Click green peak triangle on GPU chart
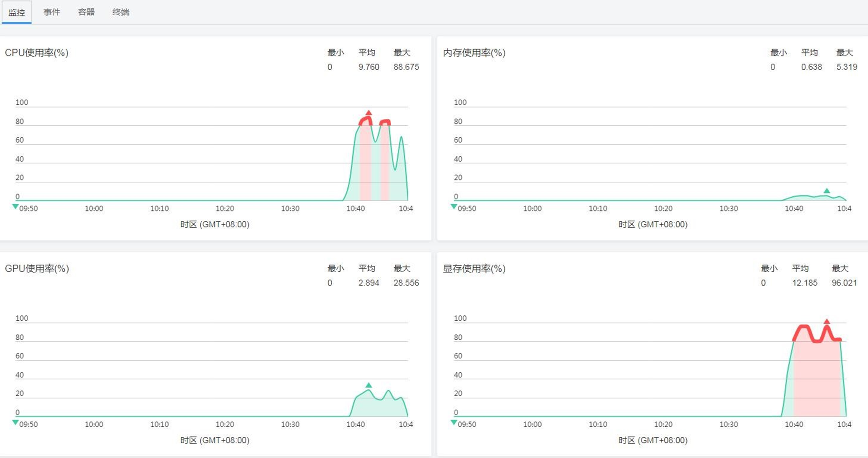868x458 pixels. 368,385
